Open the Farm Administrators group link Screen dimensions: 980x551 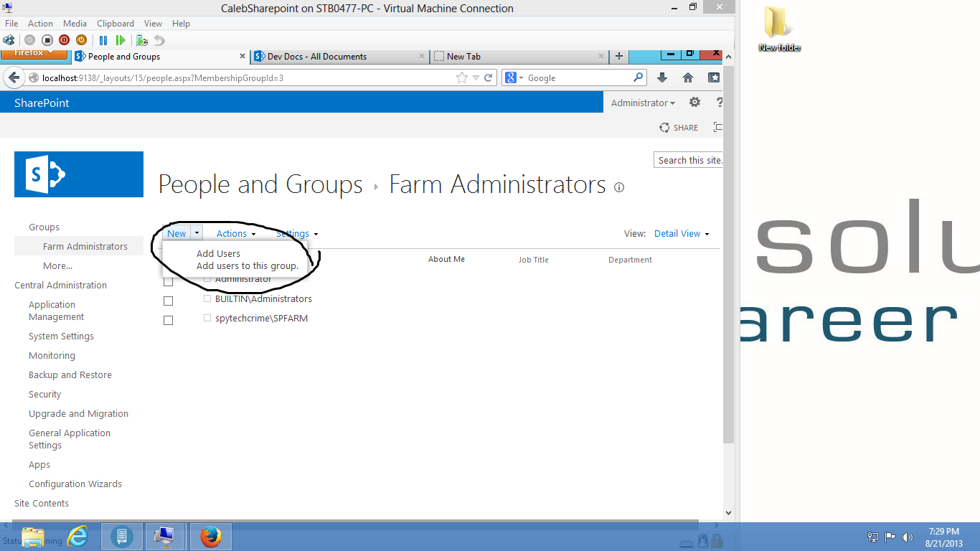[x=85, y=246]
